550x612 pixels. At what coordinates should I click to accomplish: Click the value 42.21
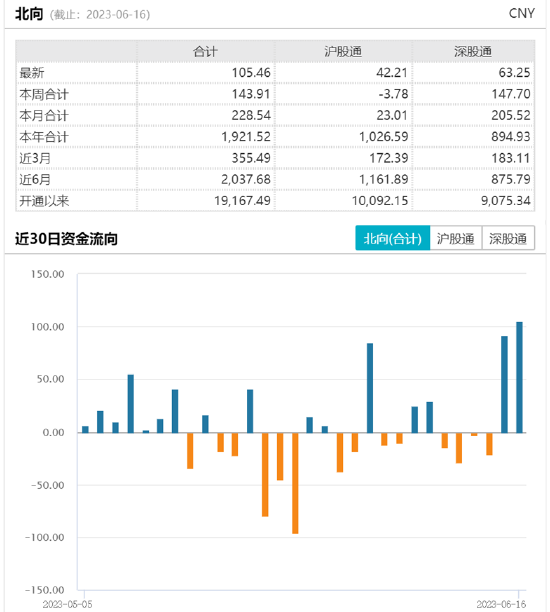pyautogui.click(x=392, y=73)
